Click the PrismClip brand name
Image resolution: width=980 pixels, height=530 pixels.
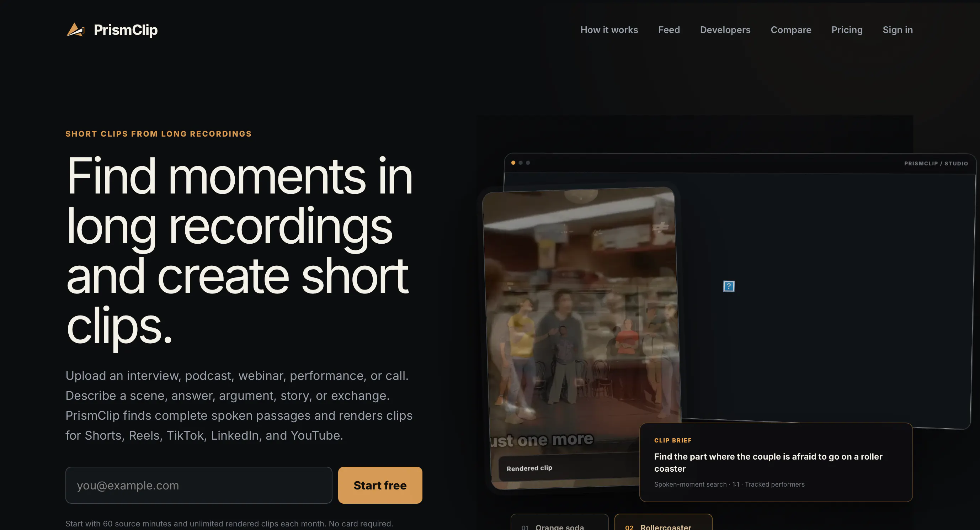coord(126,30)
